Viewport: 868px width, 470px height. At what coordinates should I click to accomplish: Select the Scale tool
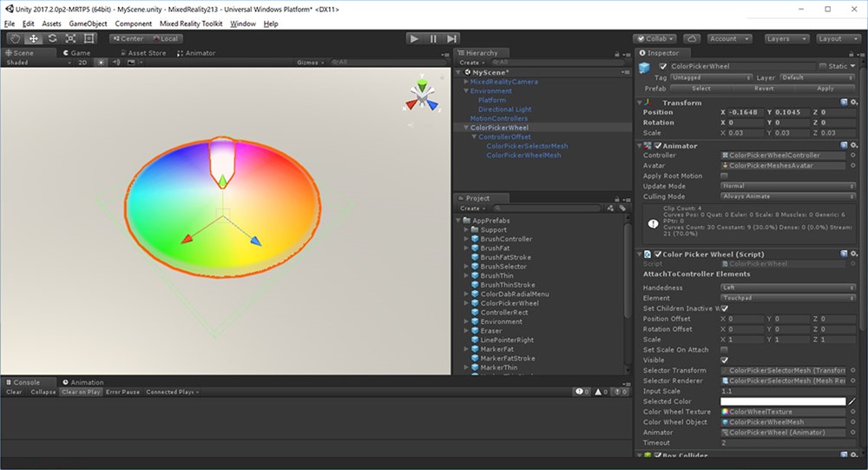click(70, 38)
